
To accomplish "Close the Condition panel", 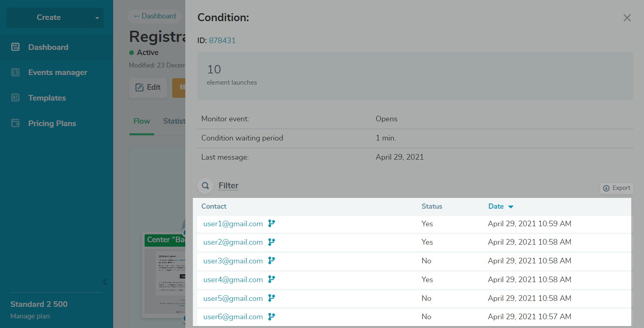I will (x=627, y=18).
